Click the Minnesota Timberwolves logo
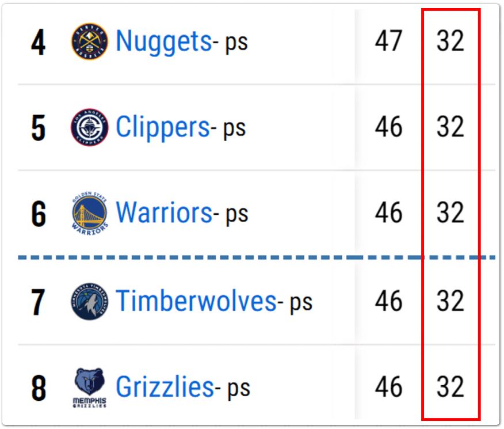This screenshot has width=504, height=429. coord(89,301)
